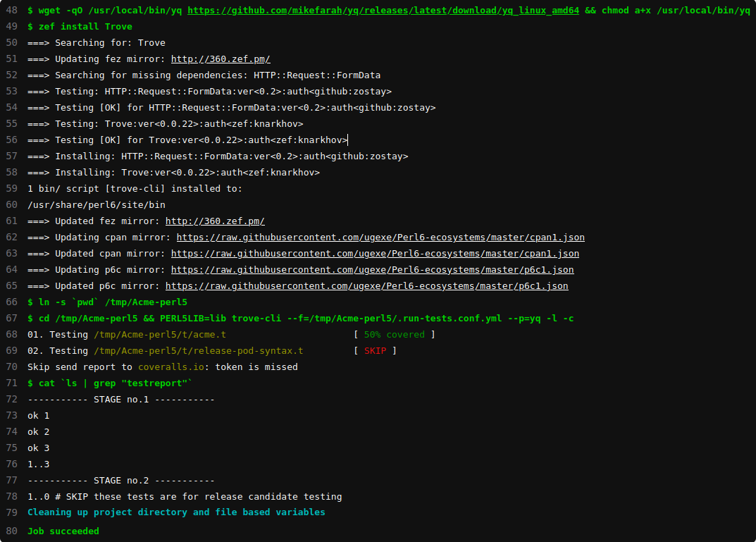Open cpan1.json link on "Updated cpan mirror" line

pos(375,254)
